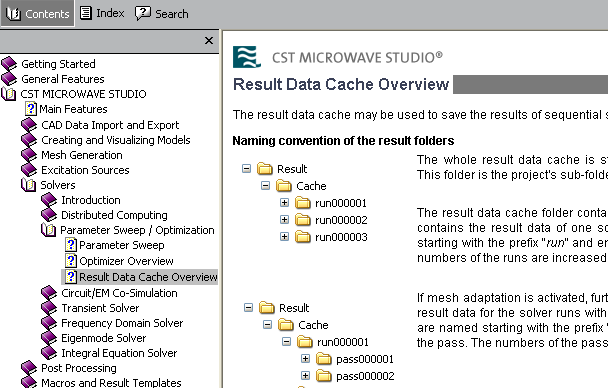Open the Mesh Generation topic
The image size is (608, 388).
(x=82, y=155)
